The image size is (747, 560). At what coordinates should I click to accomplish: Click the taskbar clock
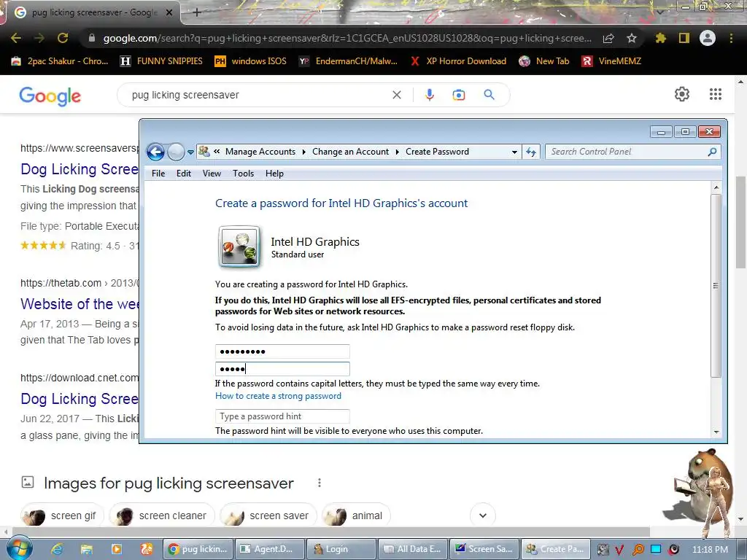coord(710,549)
